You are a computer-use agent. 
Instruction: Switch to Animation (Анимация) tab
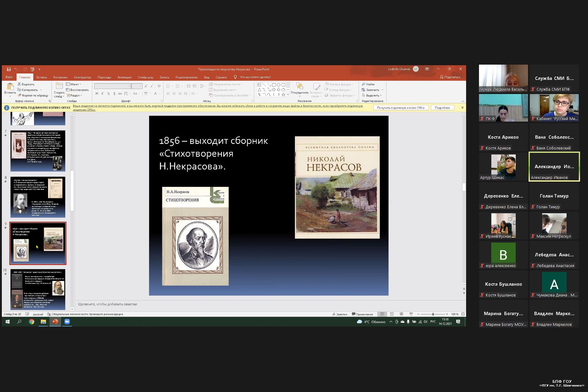(124, 77)
